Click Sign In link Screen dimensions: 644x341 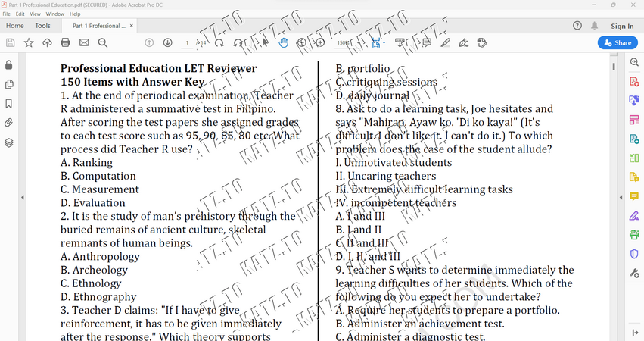622,26
